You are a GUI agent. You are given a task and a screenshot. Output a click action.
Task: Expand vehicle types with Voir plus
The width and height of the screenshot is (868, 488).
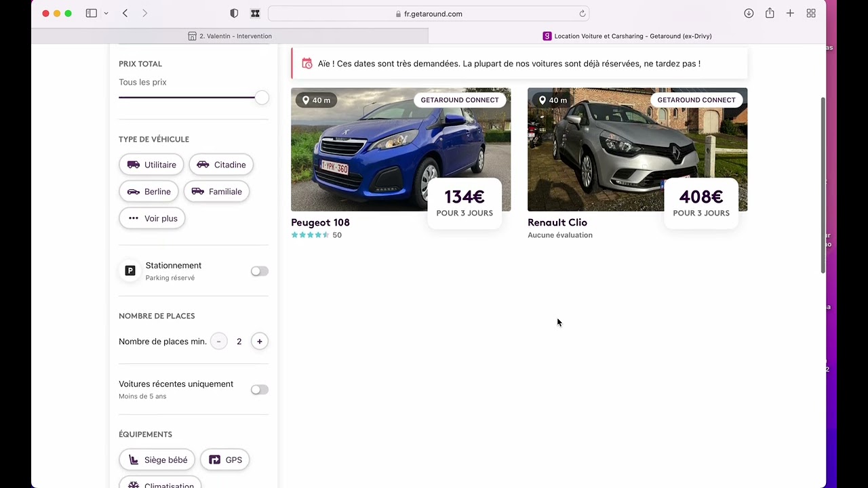pos(152,218)
